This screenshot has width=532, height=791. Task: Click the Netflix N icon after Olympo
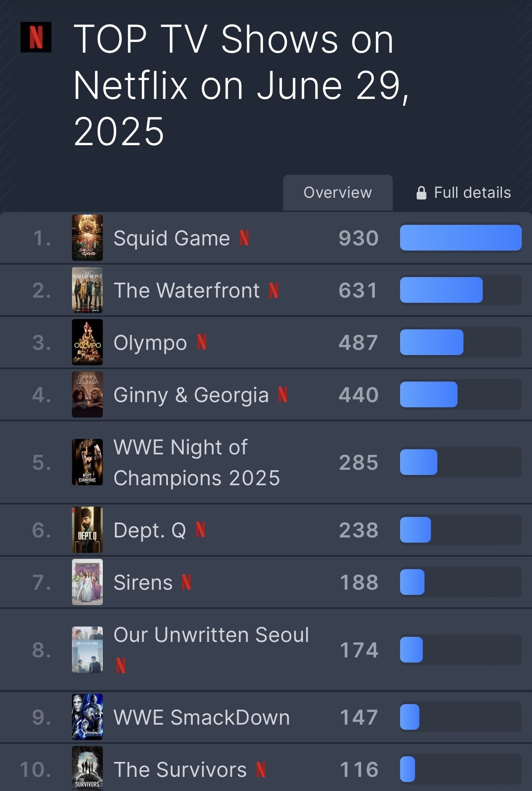click(x=202, y=343)
